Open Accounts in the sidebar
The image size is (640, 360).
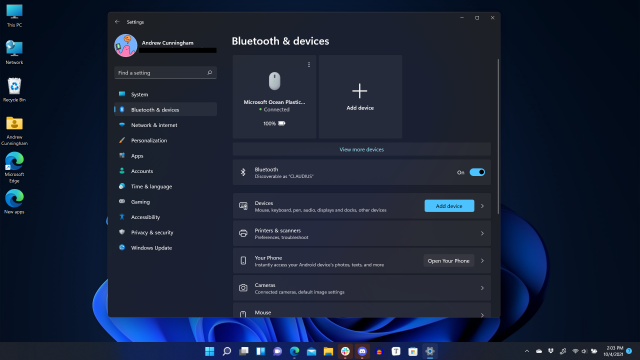click(x=165, y=171)
